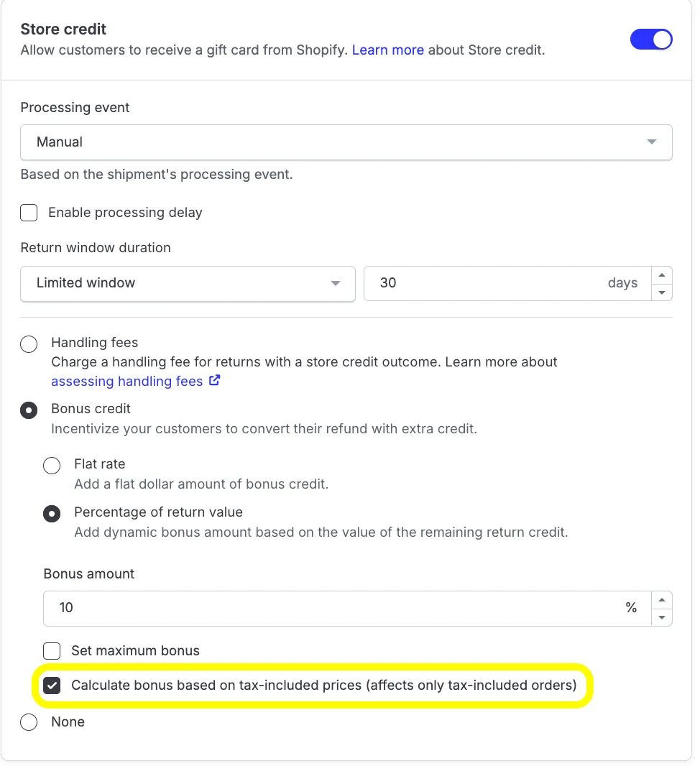Open the Limited window dropdown
Image resolution: width=700 pixels, height=766 pixels.
tap(188, 283)
